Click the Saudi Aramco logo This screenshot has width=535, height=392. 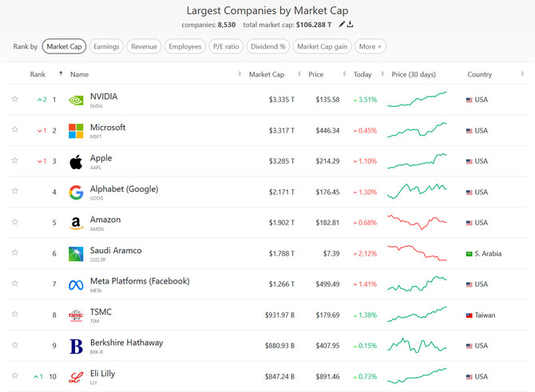coord(76,254)
